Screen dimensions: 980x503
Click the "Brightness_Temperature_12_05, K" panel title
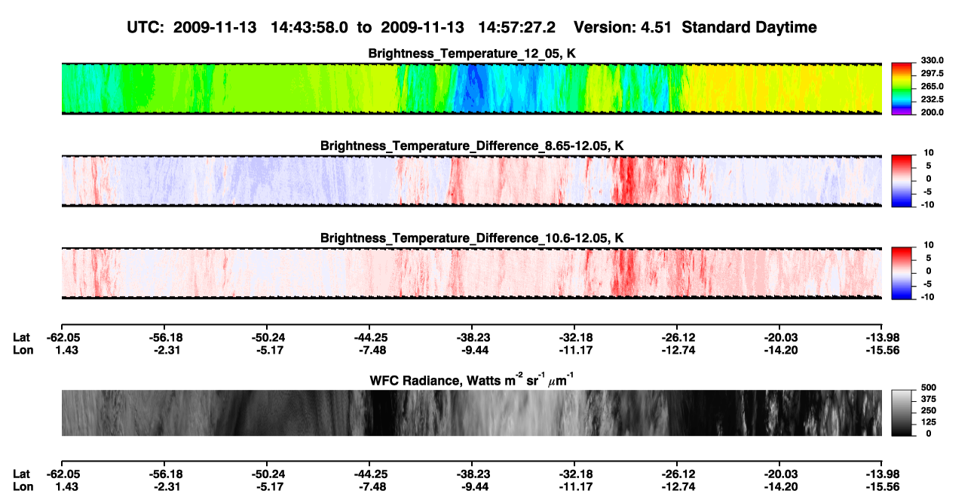coord(472,53)
